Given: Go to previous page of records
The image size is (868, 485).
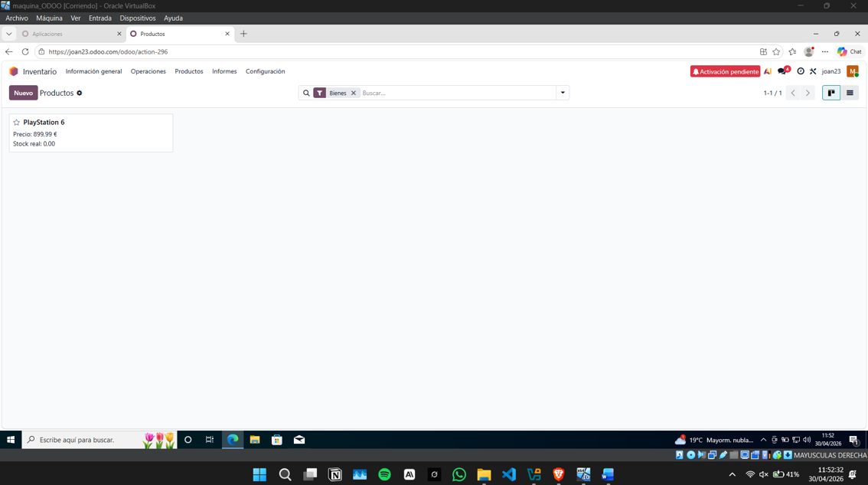Looking at the screenshot, I should [793, 93].
